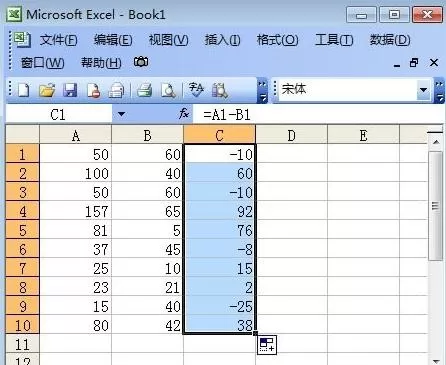
Task: Select row 11 header
Action: coord(23,344)
